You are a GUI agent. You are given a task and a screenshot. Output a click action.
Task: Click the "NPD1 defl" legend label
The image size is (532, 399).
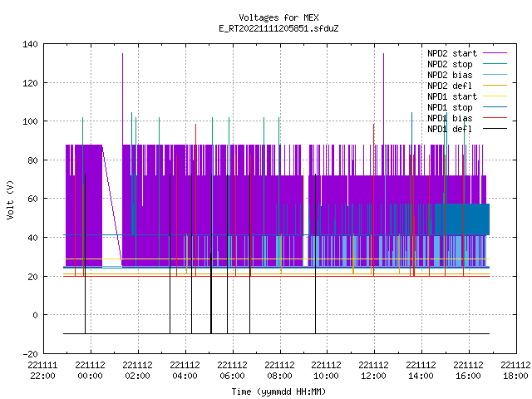tap(450, 130)
